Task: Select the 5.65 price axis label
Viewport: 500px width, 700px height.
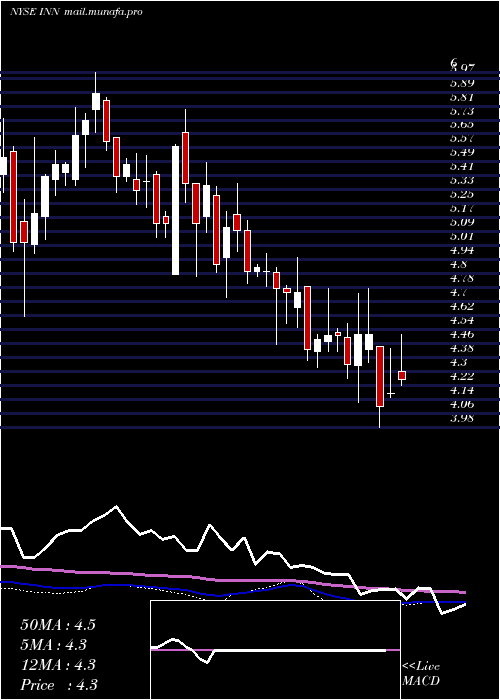Action: pos(462,125)
